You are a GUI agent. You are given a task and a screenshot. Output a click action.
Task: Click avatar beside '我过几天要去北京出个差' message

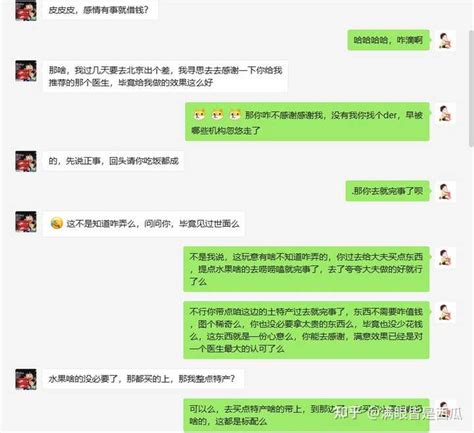point(26,71)
